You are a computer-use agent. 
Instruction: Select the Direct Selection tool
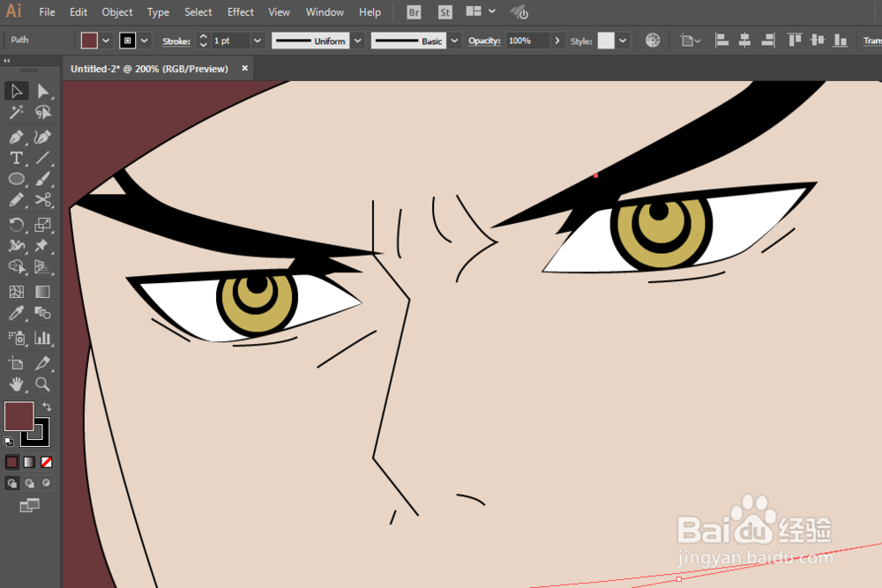(x=42, y=91)
